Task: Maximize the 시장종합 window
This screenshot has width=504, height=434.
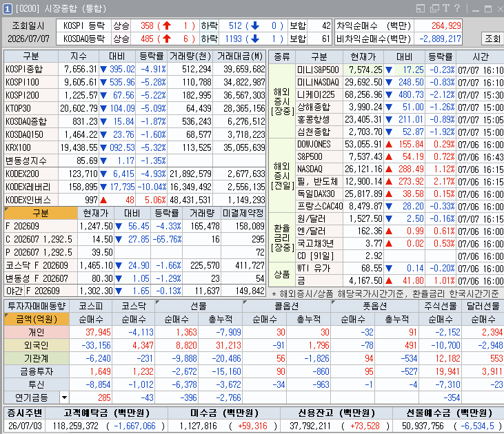Action: [488, 9]
